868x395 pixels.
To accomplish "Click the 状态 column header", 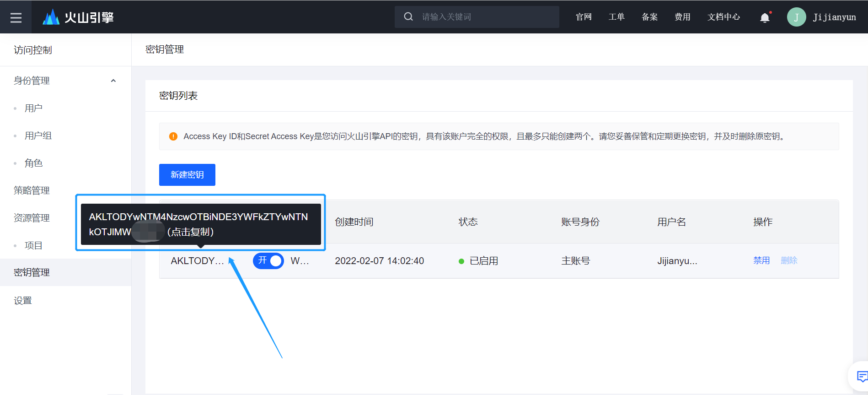I will [x=468, y=222].
